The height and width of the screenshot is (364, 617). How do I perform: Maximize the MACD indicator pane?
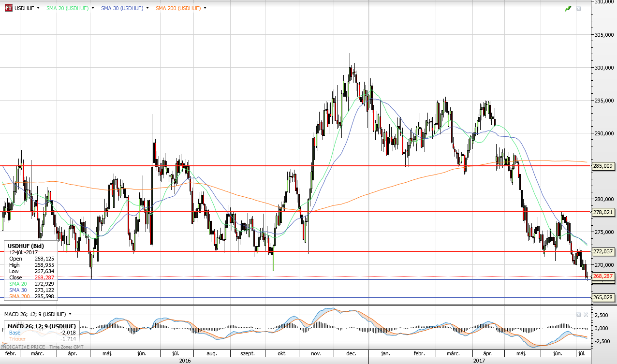coord(578,314)
